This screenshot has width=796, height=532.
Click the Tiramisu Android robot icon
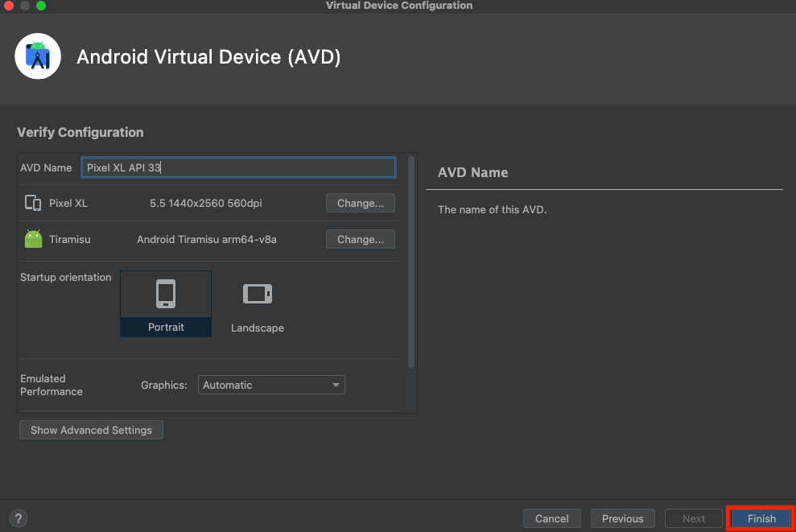click(33, 238)
